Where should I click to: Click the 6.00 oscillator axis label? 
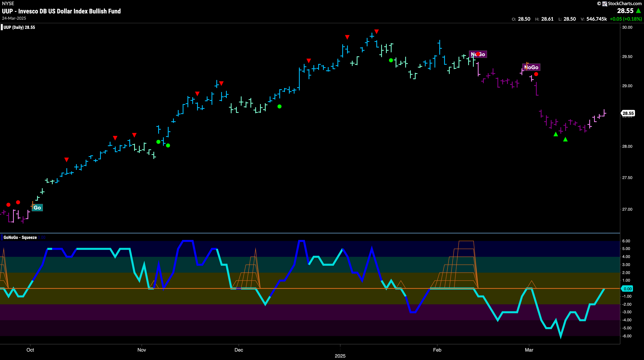[x=626, y=241]
